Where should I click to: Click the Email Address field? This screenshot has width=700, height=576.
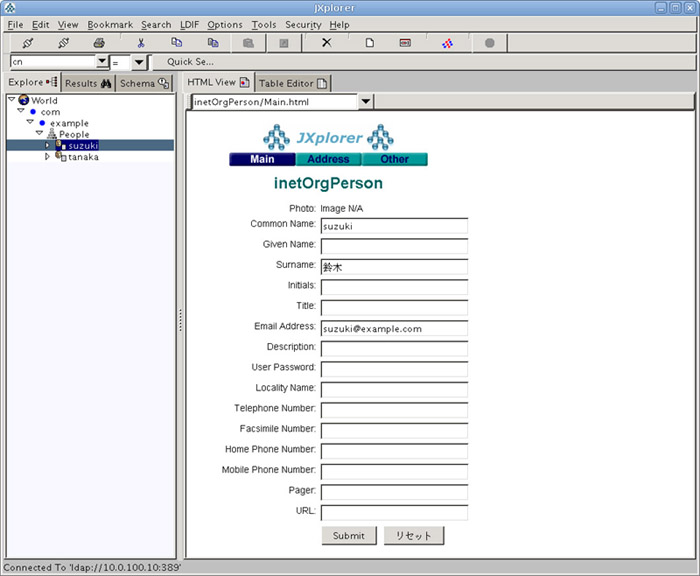394,328
